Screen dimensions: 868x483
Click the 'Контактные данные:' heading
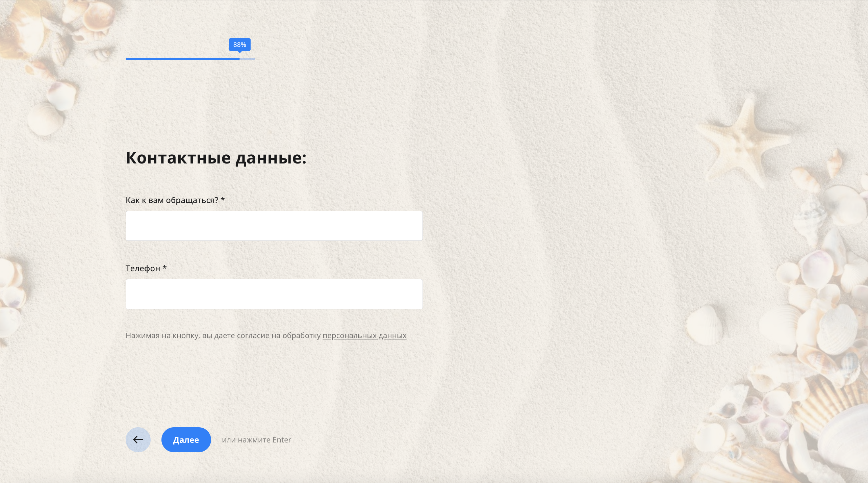coord(216,158)
